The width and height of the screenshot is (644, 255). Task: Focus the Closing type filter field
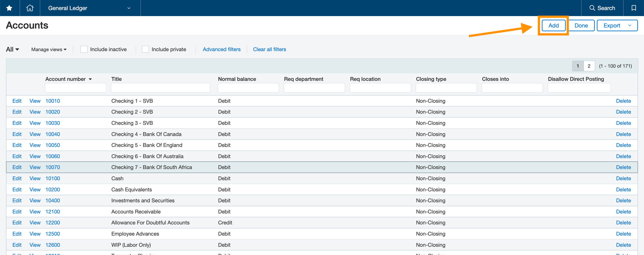pos(446,88)
